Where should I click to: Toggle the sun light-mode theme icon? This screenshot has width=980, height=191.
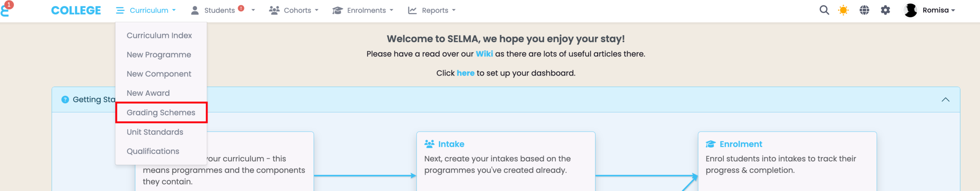pos(843,10)
